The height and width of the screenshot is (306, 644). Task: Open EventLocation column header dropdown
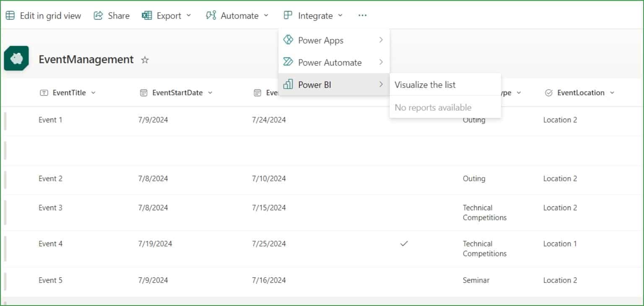pos(612,93)
